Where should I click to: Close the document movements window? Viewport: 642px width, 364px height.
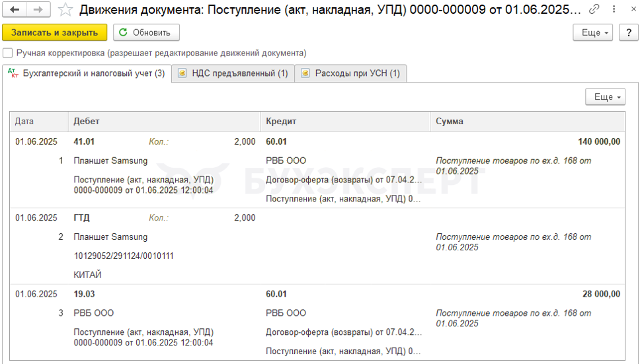633,9
